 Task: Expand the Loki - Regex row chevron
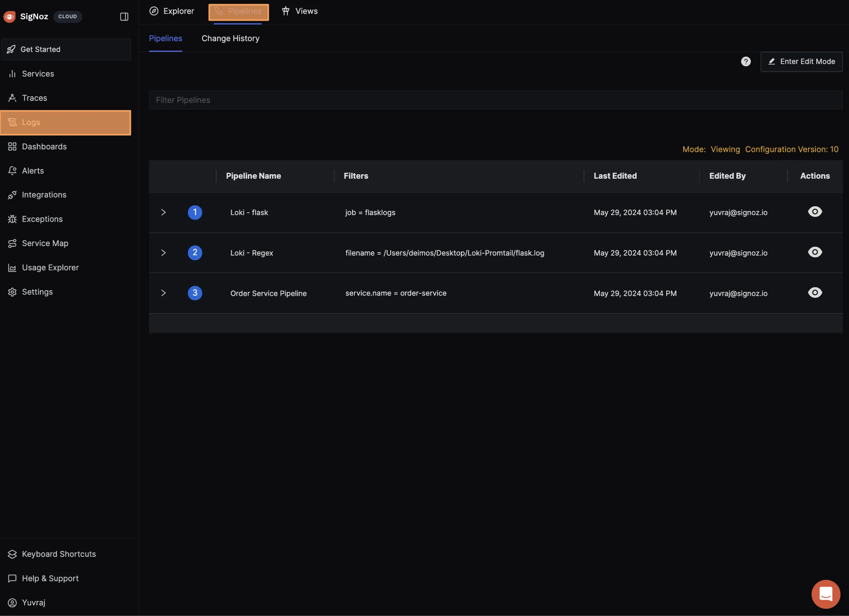(163, 253)
